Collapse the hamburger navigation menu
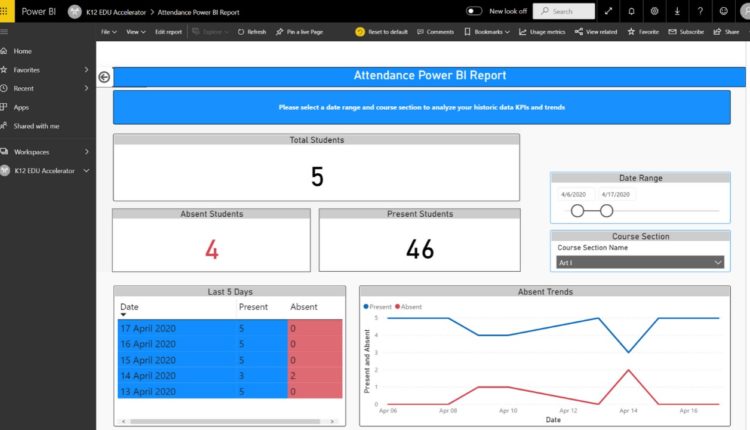 click(6, 32)
